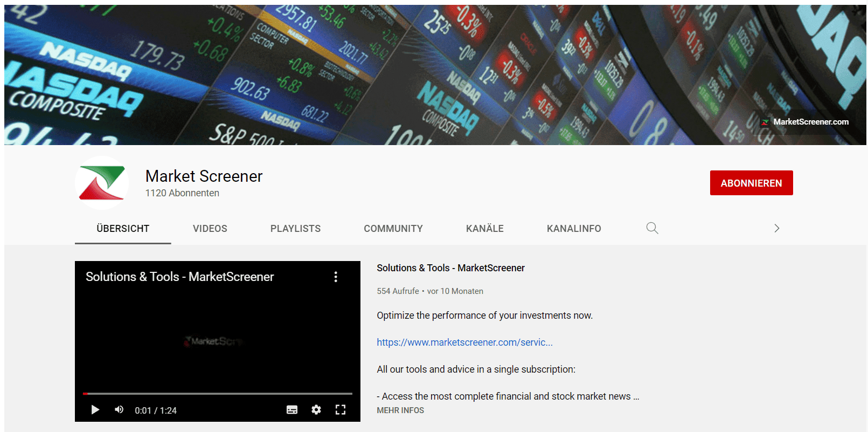The width and height of the screenshot is (868, 432).
Task: Open the video's three-dot options menu
Action: click(336, 277)
